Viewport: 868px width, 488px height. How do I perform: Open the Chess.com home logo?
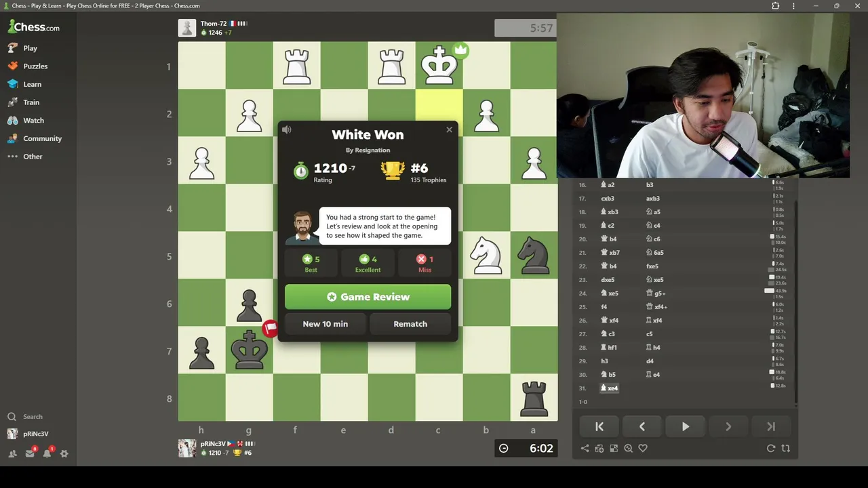pyautogui.click(x=34, y=27)
